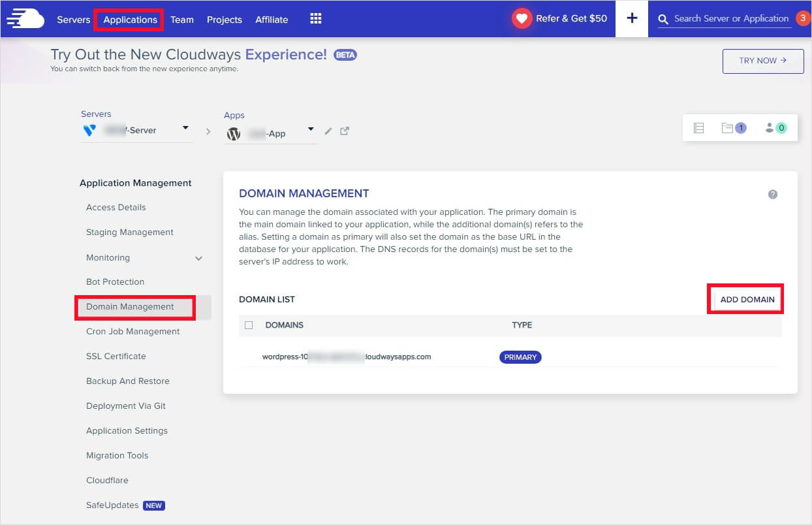Open app in new tab icon

pyautogui.click(x=345, y=131)
